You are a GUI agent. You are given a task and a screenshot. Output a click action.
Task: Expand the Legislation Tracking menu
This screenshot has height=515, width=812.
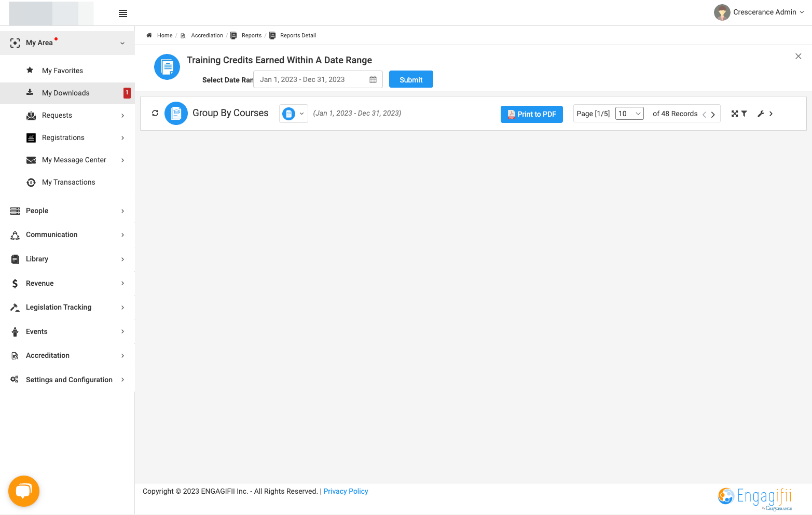(x=67, y=307)
